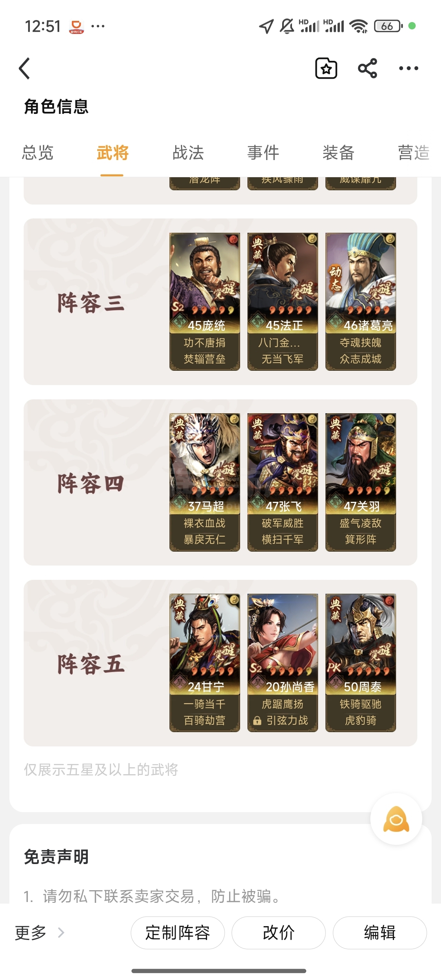This screenshot has width=441, height=980.
Task: Tap the orange customer service bell icon
Action: [396, 819]
